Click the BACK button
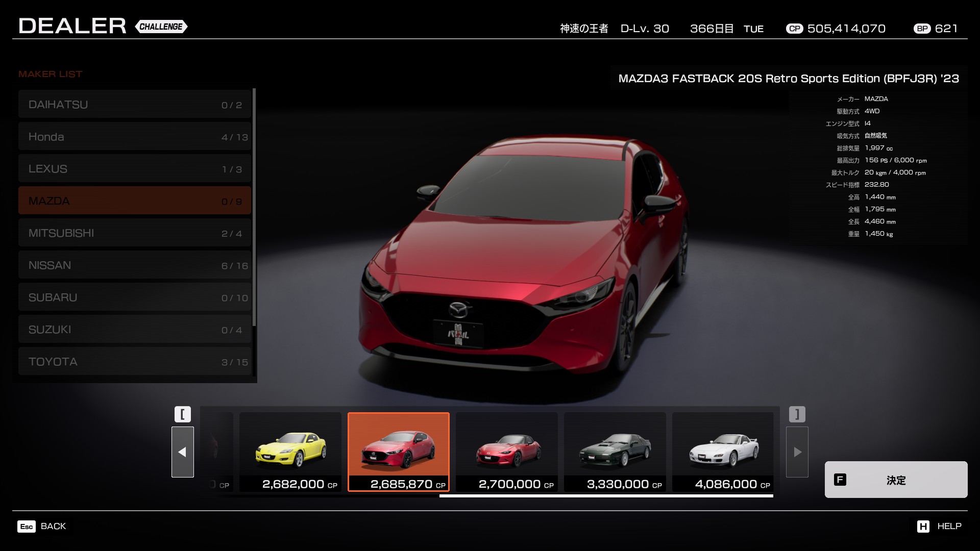The height and width of the screenshot is (551, 980). click(53, 527)
